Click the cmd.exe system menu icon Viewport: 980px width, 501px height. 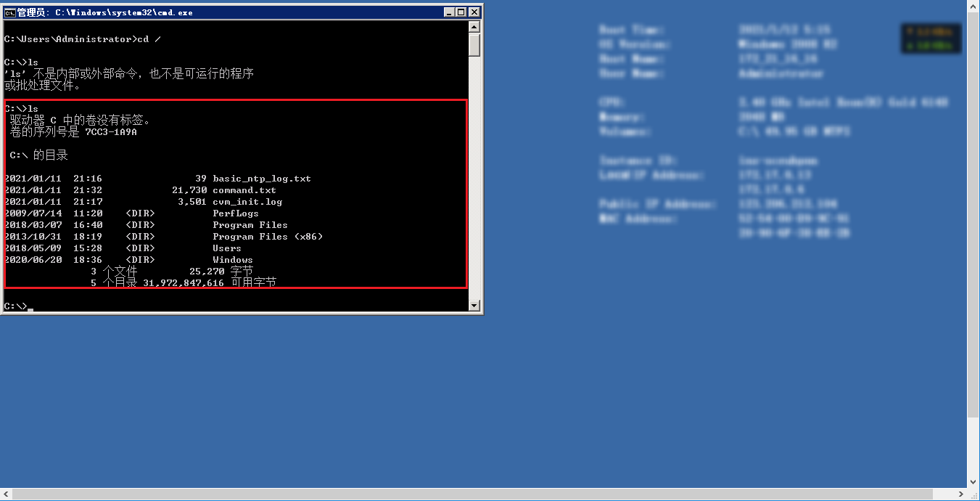pyautogui.click(x=10, y=12)
